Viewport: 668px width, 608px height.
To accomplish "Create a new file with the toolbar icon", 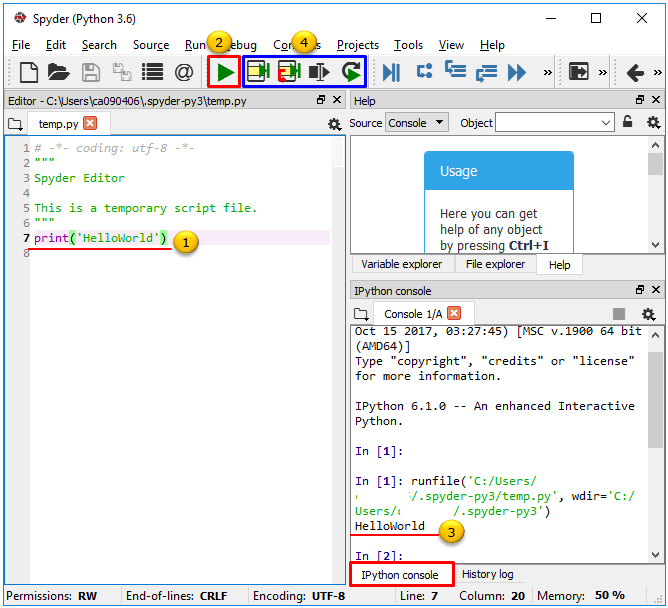I will coord(29,72).
